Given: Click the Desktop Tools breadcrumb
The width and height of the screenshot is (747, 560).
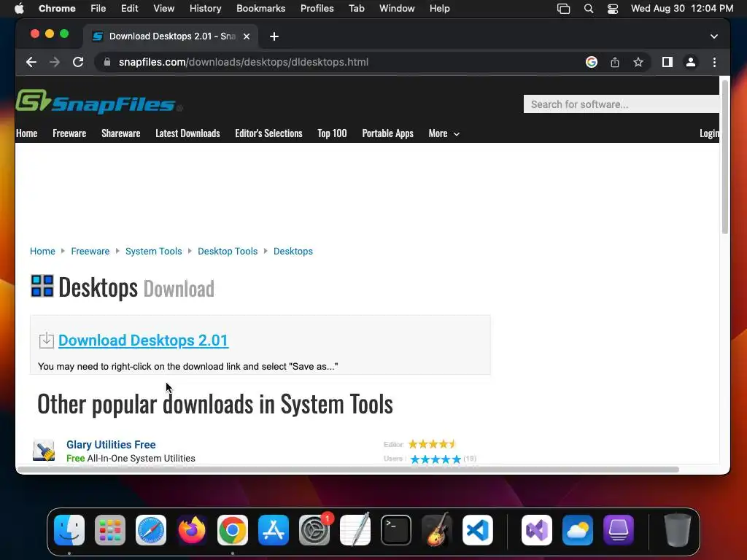Looking at the screenshot, I should point(228,251).
